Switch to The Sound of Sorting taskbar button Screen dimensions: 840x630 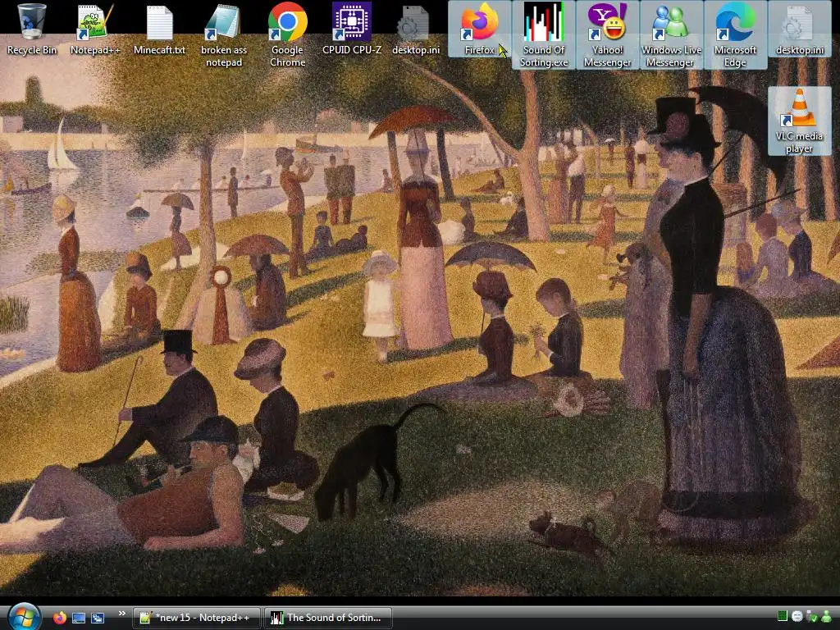click(328, 618)
